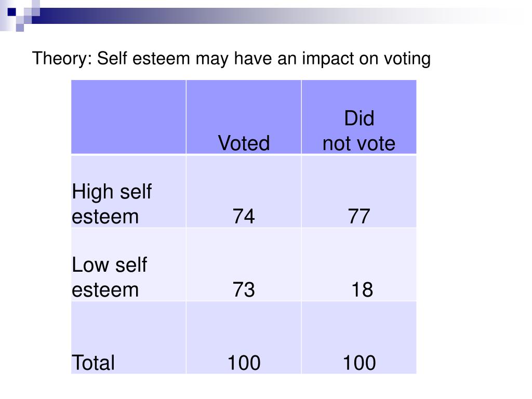Select the cell showing 18

click(359, 264)
